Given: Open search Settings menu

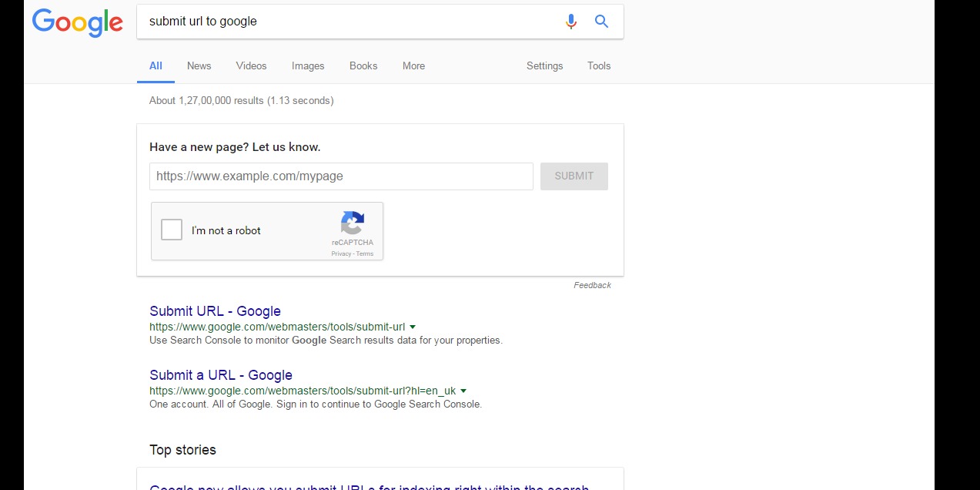Looking at the screenshot, I should tap(545, 66).
